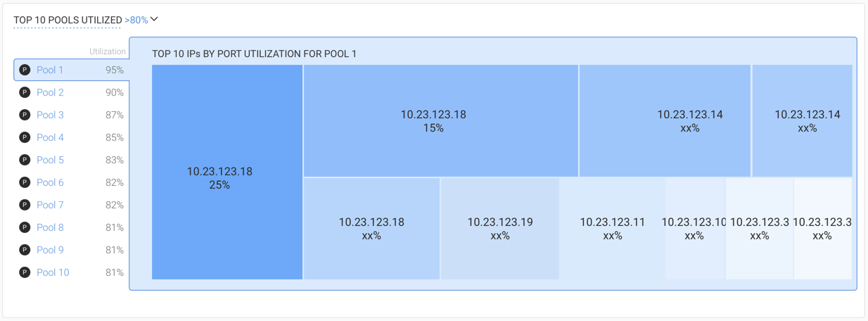
Task: Open the Pool 7 link
Action: click(x=50, y=205)
